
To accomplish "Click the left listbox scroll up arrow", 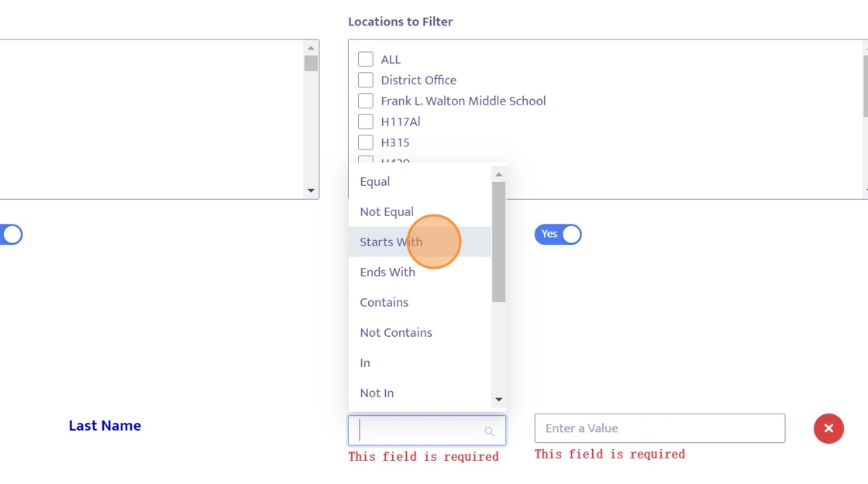I will [311, 48].
